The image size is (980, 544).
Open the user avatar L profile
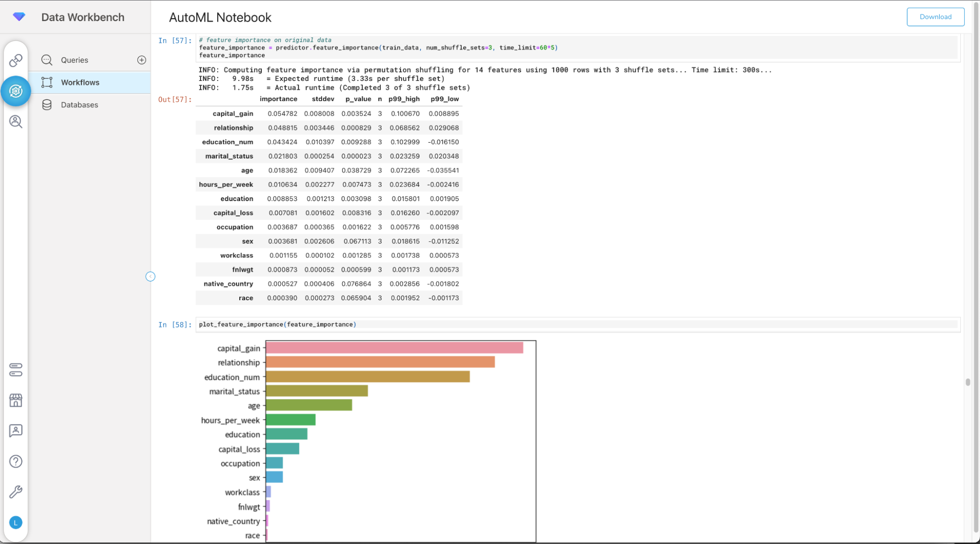pyautogui.click(x=16, y=522)
